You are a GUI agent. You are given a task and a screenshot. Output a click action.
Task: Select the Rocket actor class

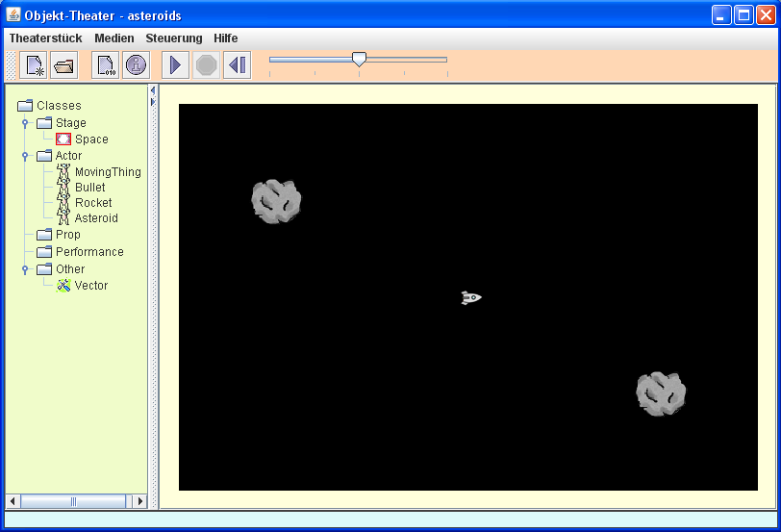tap(93, 203)
